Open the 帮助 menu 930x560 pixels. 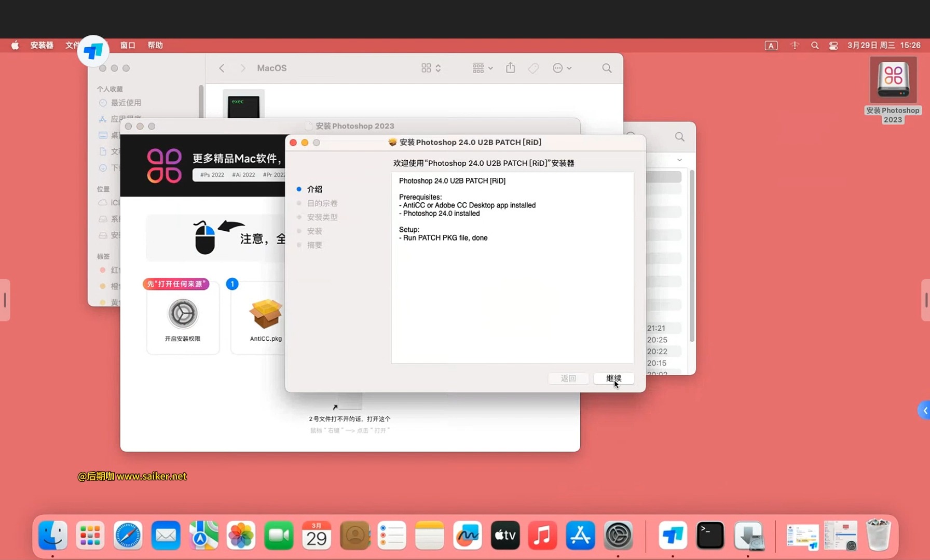coord(155,45)
